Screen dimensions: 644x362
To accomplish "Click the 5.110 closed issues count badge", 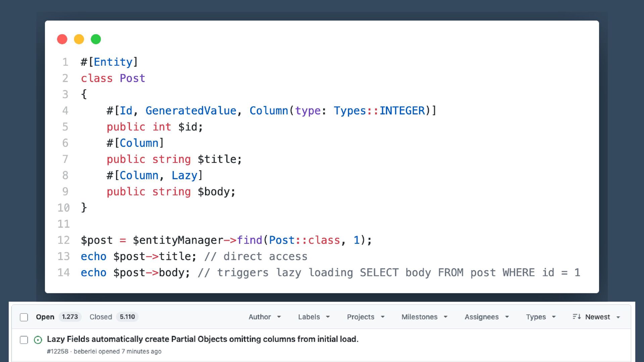I will [x=127, y=317].
